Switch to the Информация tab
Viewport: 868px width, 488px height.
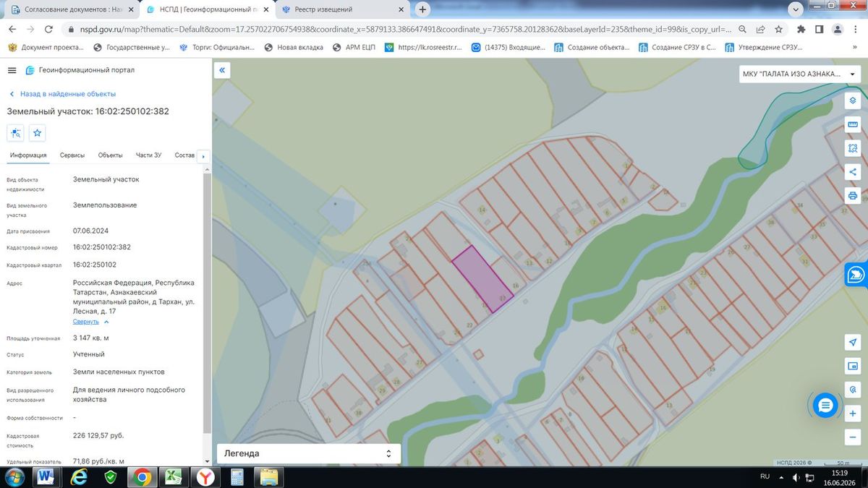[x=28, y=155]
